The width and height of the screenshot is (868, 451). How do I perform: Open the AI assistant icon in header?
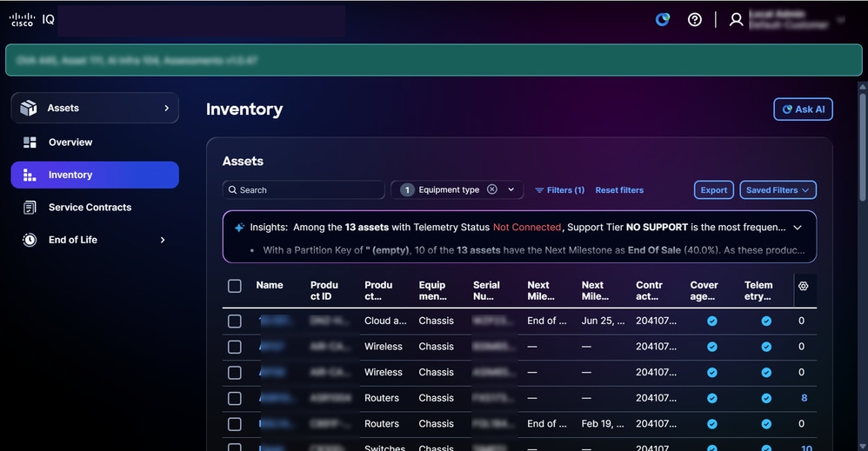coord(663,20)
